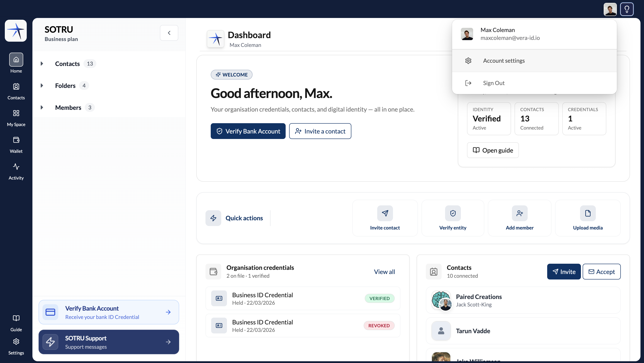Open the Open guide button
Screen dimensions: 644x363
click(x=493, y=150)
